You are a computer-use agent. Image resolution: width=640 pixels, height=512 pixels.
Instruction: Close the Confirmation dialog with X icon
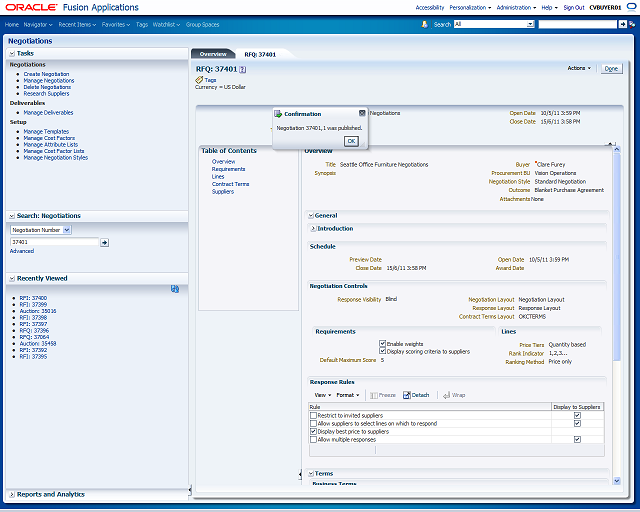pos(362,113)
